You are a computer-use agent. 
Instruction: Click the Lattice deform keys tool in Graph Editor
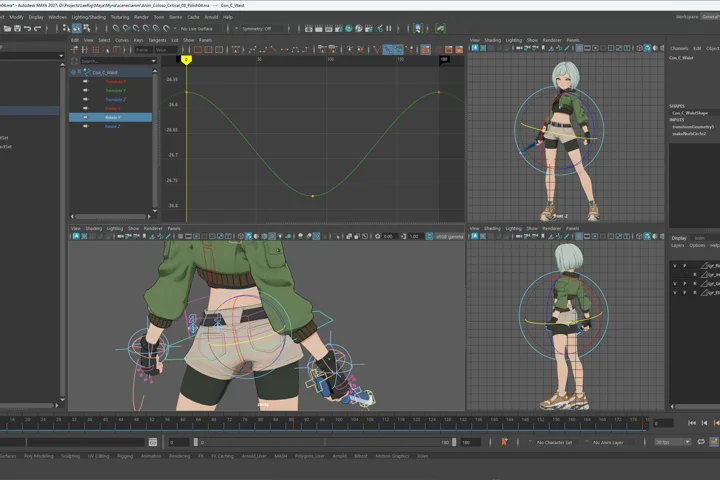point(96,50)
